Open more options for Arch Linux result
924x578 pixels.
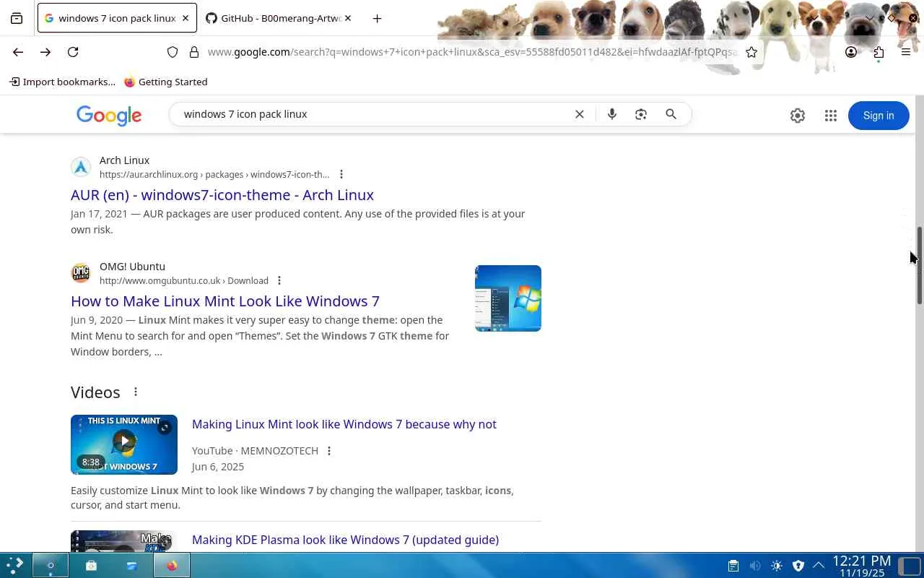point(341,174)
